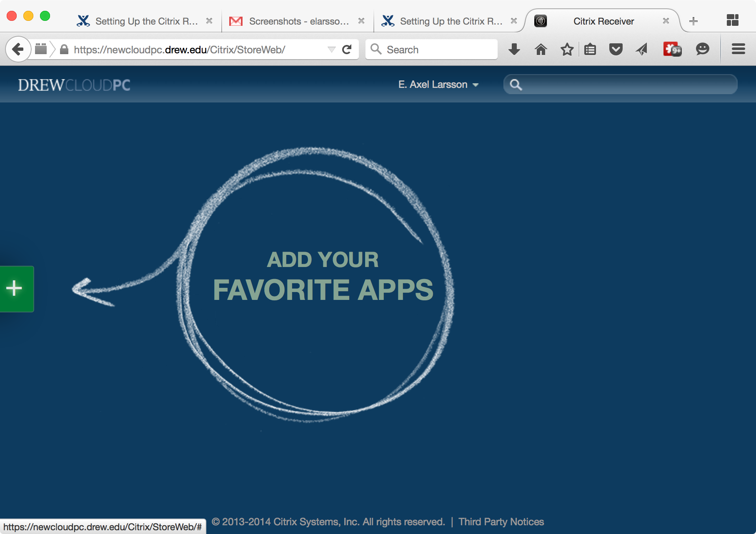Screen dimensions: 756x534
Task: Go back with the browser back arrow
Action: [x=18, y=50]
